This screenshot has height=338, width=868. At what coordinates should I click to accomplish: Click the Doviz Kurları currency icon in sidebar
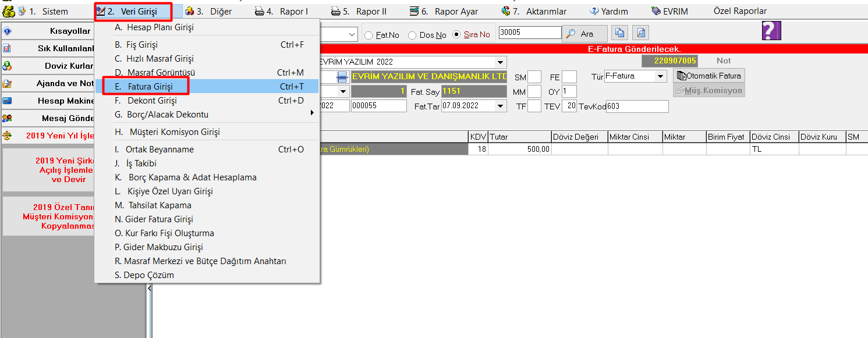click(x=8, y=66)
